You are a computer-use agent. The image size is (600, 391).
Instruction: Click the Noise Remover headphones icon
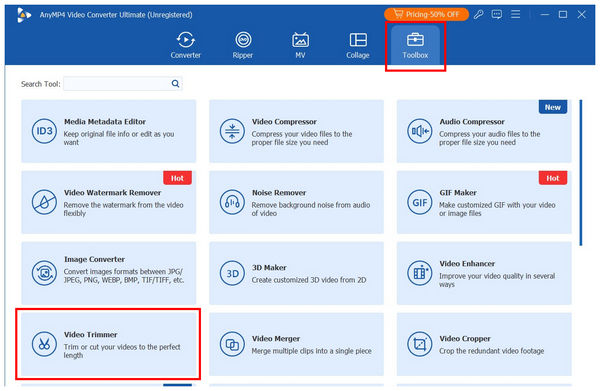point(232,202)
